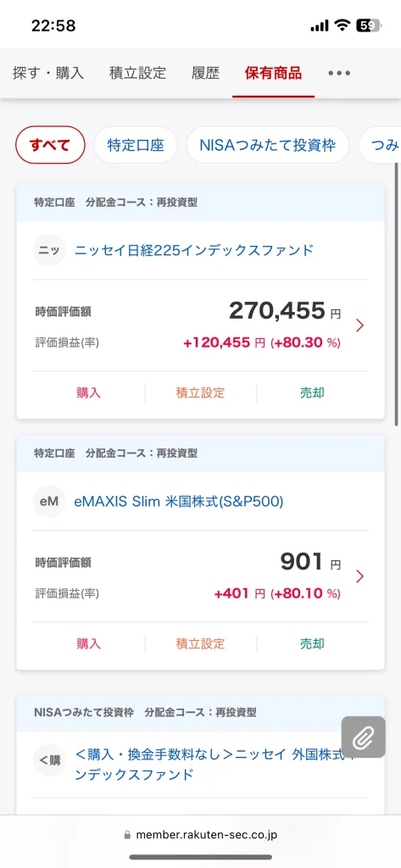Screen dimensions: 401x868
Task: Select the すべて filter chip
Action: click(50, 145)
